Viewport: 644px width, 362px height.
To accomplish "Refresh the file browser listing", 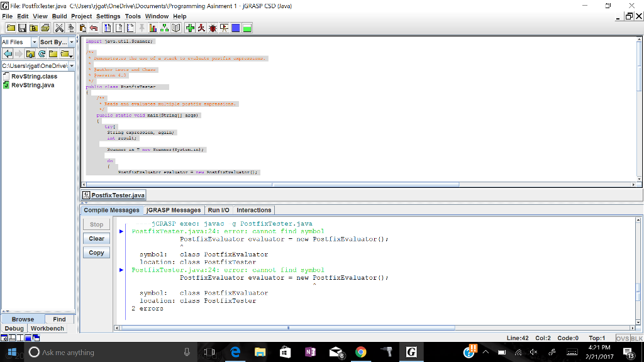I will click(42, 54).
